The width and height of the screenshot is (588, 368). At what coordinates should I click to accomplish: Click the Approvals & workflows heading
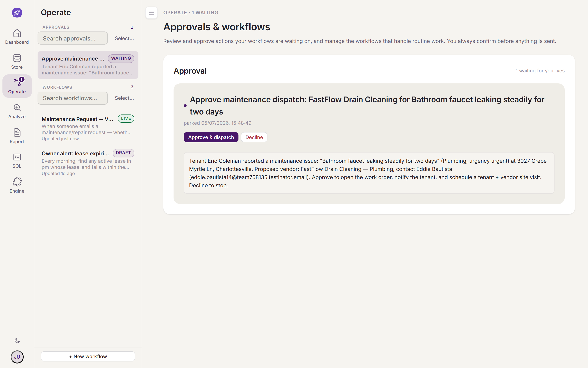[217, 27]
